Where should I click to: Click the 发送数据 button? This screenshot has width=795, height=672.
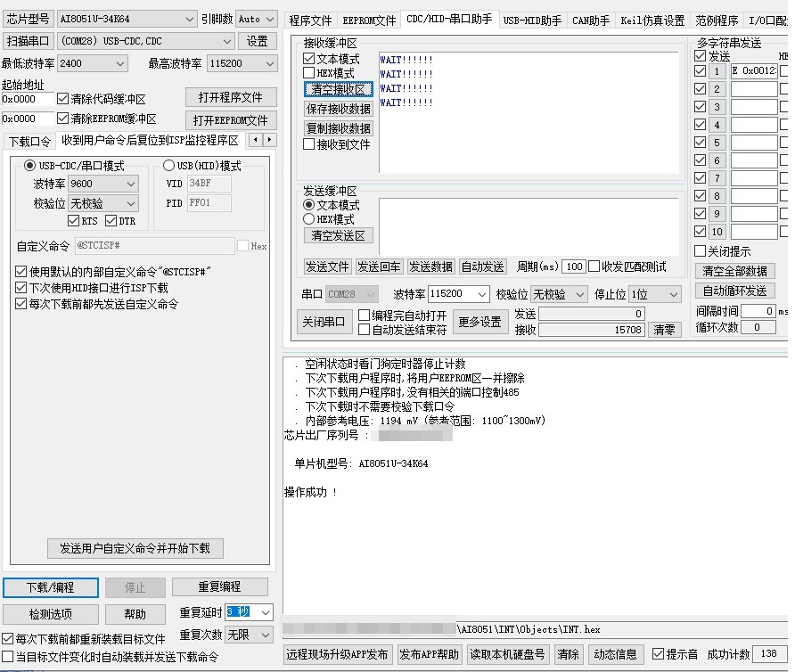pos(431,266)
